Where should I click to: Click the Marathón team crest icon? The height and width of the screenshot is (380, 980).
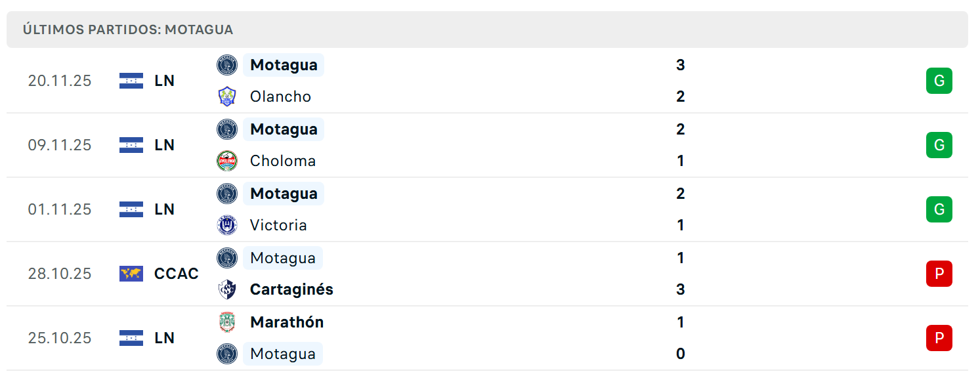click(x=226, y=322)
